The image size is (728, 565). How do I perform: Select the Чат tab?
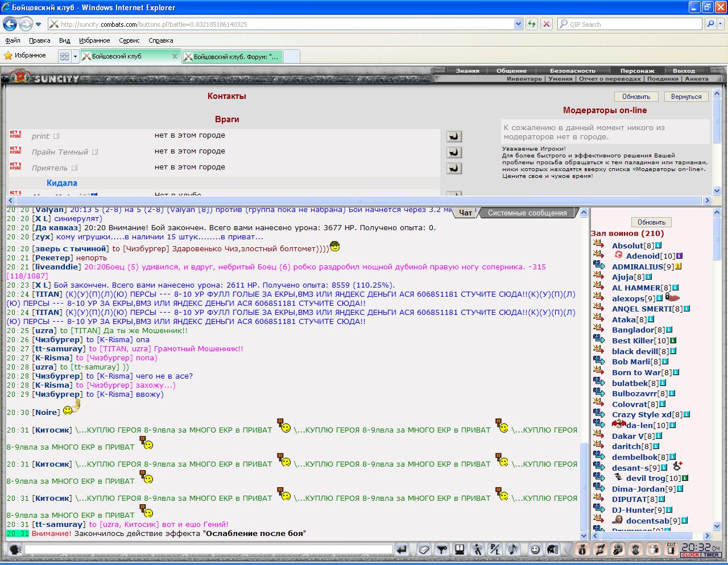[x=465, y=213]
